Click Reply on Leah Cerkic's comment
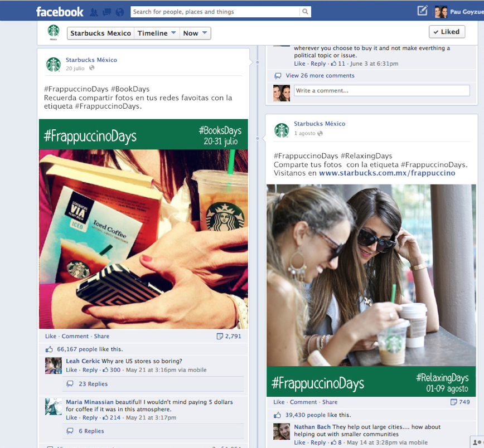The height and width of the screenshot is (448, 484). [90, 369]
